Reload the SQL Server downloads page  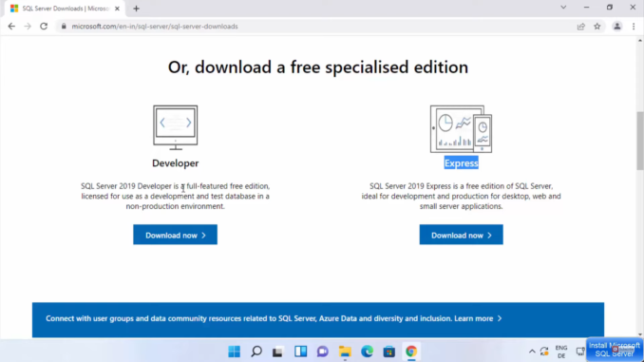[44, 27]
